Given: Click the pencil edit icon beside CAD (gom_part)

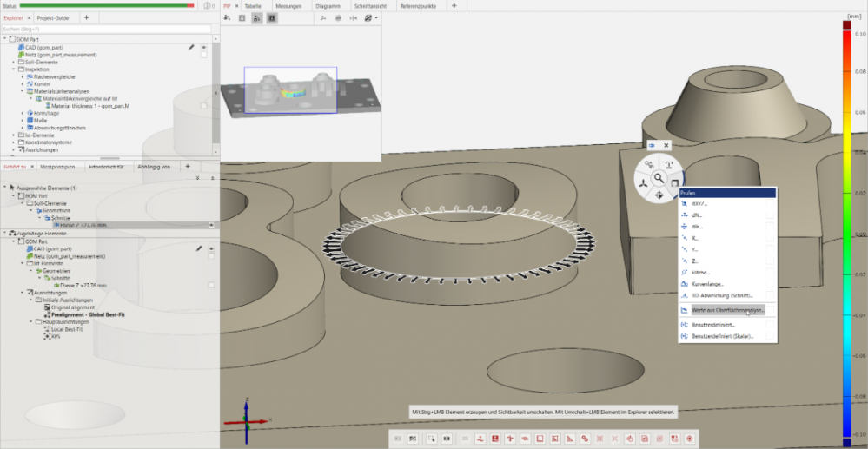Looking at the screenshot, I should 191,47.
